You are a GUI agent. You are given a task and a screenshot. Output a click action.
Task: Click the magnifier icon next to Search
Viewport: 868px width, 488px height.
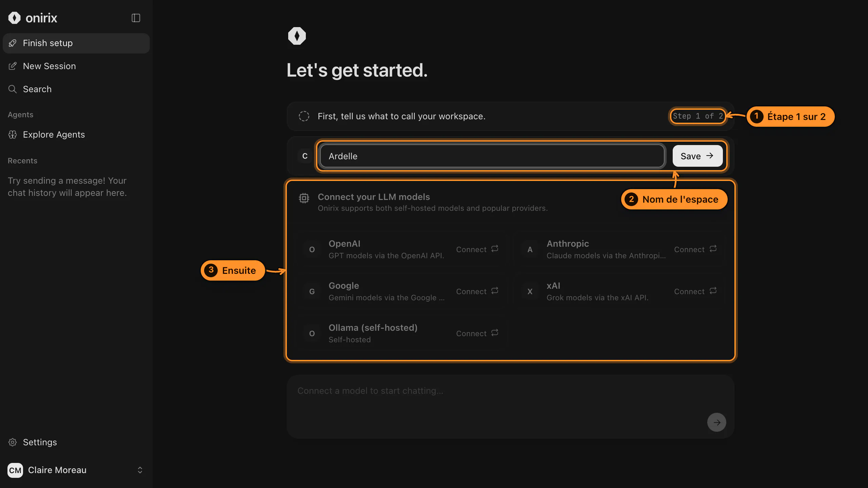tap(13, 89)
